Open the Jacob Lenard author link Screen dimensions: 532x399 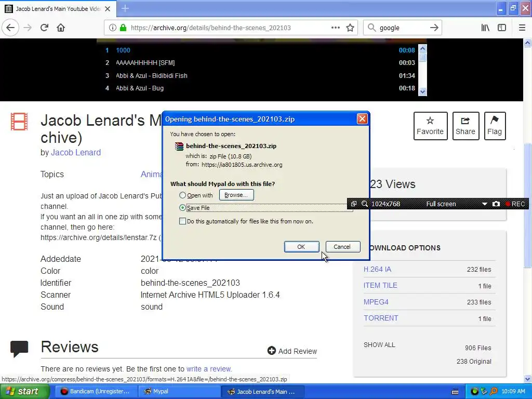(x=76, y=153)
